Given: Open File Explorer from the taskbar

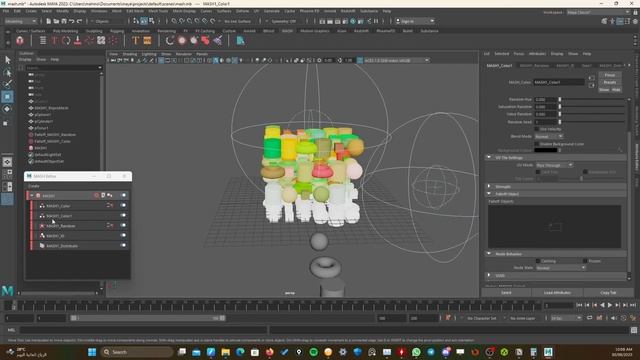Looking at the screenshot, I should pyautogui.click(x=225, y=352).
